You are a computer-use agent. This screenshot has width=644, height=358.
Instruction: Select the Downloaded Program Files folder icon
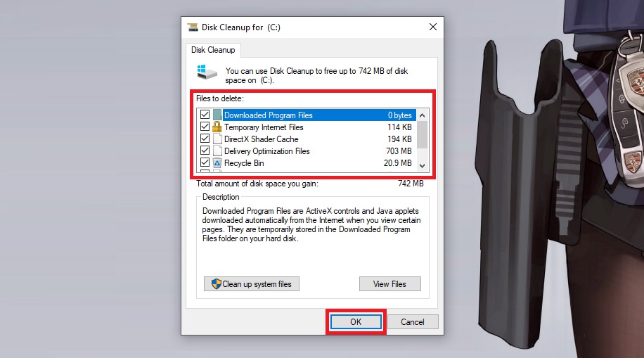218,115
